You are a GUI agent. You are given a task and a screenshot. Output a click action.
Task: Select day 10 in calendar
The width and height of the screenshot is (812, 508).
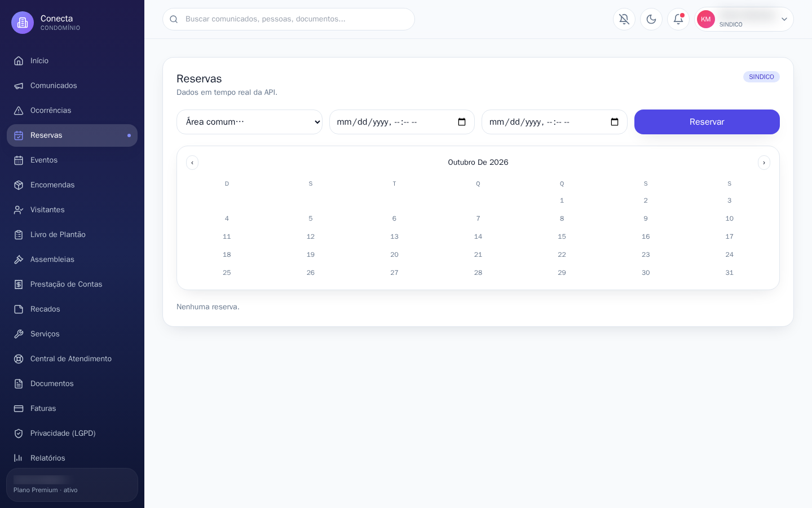pyautogui.click(x=729, y=218)
